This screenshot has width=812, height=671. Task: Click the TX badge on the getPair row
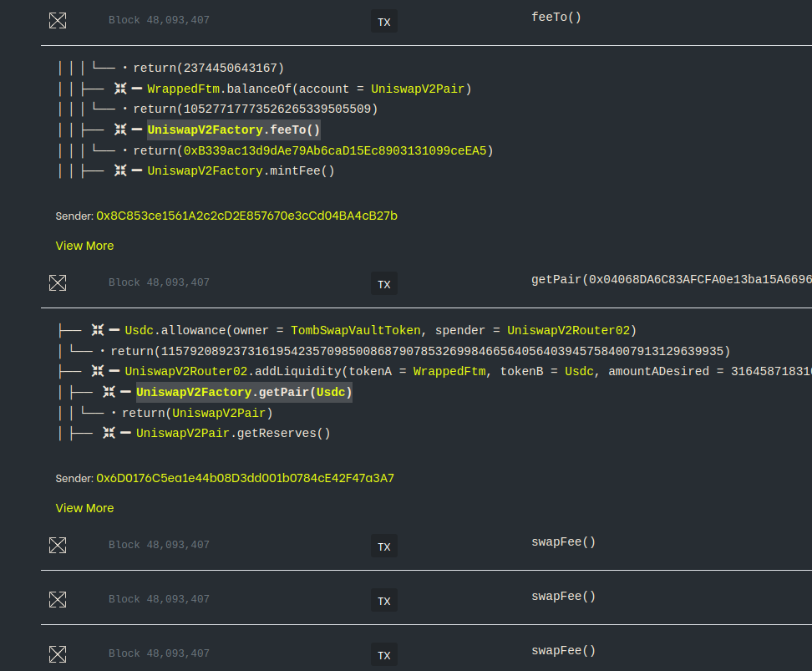click(x=384, y=283)
